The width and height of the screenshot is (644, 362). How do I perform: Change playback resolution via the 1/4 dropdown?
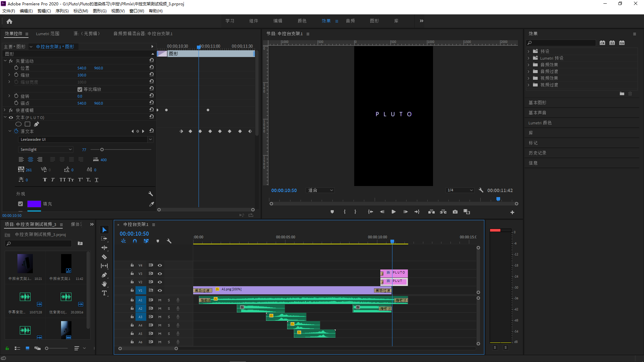click(460, 190)
